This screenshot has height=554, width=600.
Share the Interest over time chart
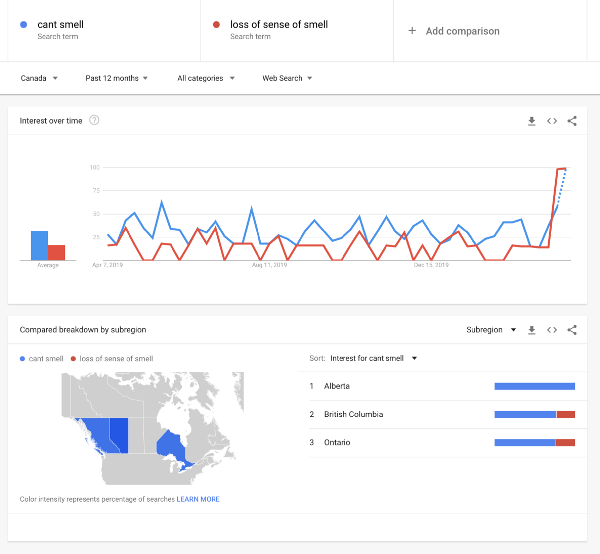[572, 121]
